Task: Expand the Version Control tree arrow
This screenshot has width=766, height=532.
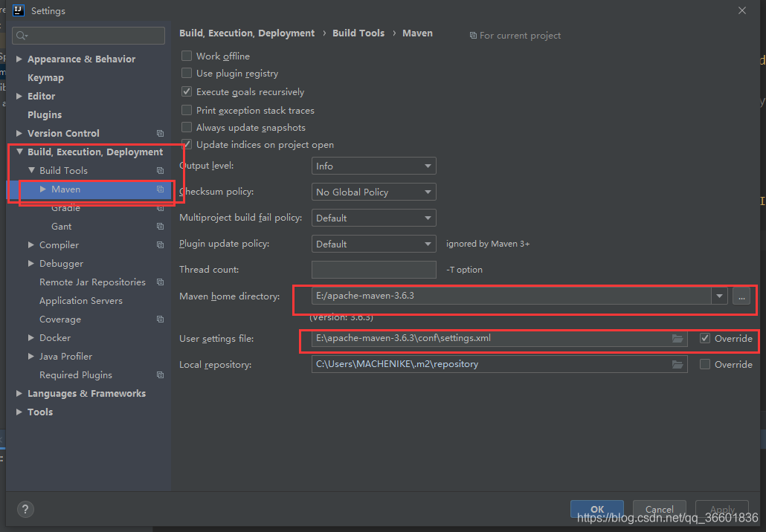Action: [19, 133]
